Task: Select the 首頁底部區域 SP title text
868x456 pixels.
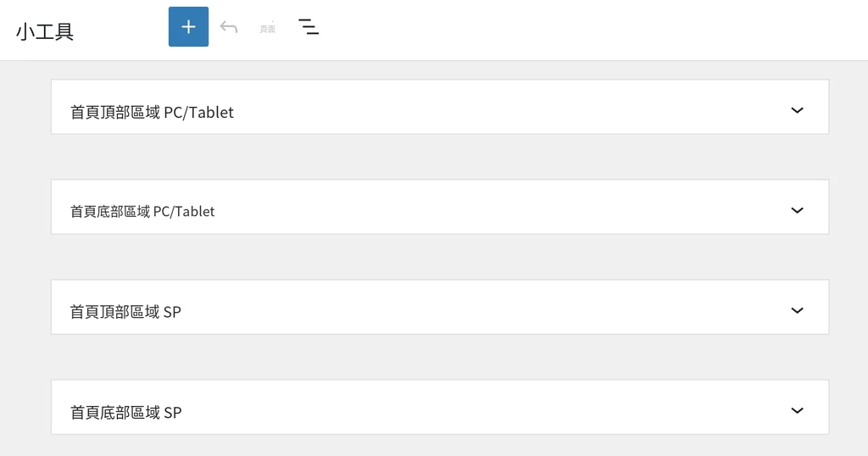Action: click(125, 412)
